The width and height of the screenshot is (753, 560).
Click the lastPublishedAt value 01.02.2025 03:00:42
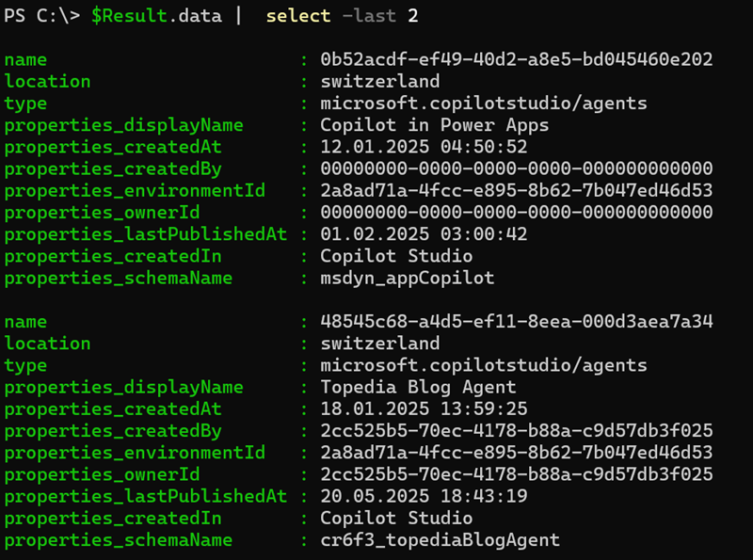(x=424, y=234)
